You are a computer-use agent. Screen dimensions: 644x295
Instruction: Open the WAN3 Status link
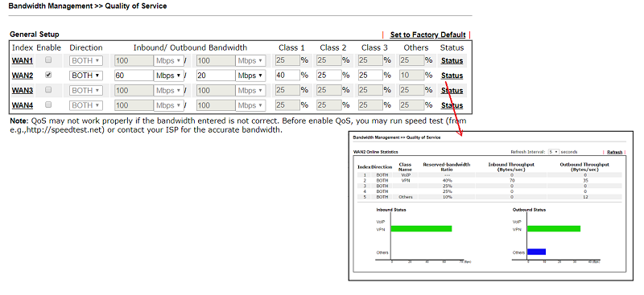(452, 90)
